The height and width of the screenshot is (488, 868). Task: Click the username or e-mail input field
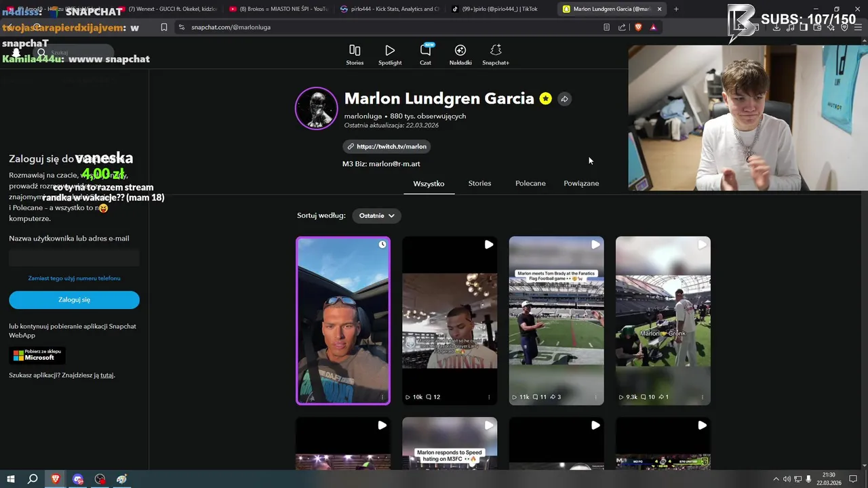coord(74,258)
